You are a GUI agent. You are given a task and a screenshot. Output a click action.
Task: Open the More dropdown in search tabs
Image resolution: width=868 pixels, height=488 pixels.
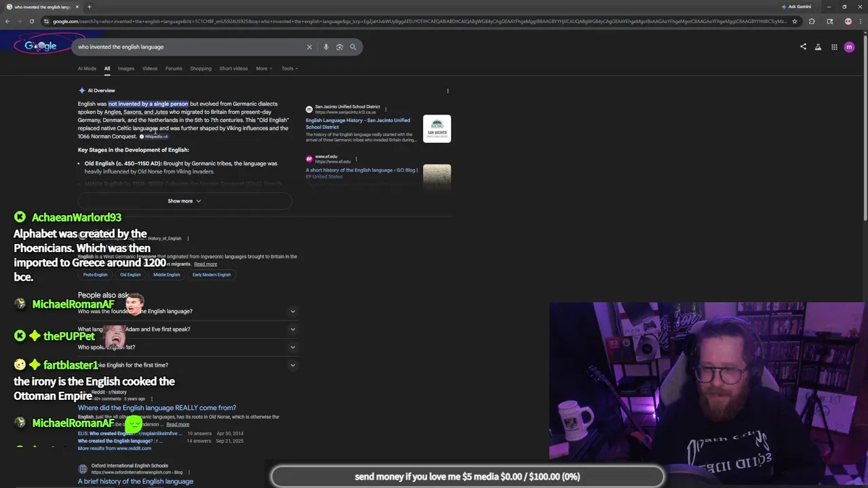point(264,68)
